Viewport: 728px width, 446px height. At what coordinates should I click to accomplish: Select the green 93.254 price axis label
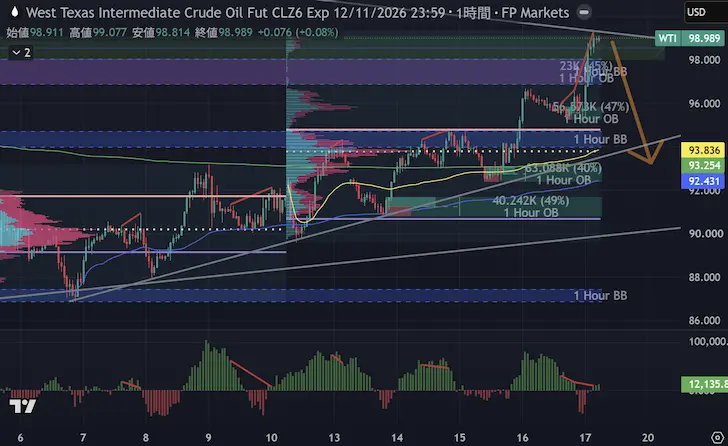[703, 165]
